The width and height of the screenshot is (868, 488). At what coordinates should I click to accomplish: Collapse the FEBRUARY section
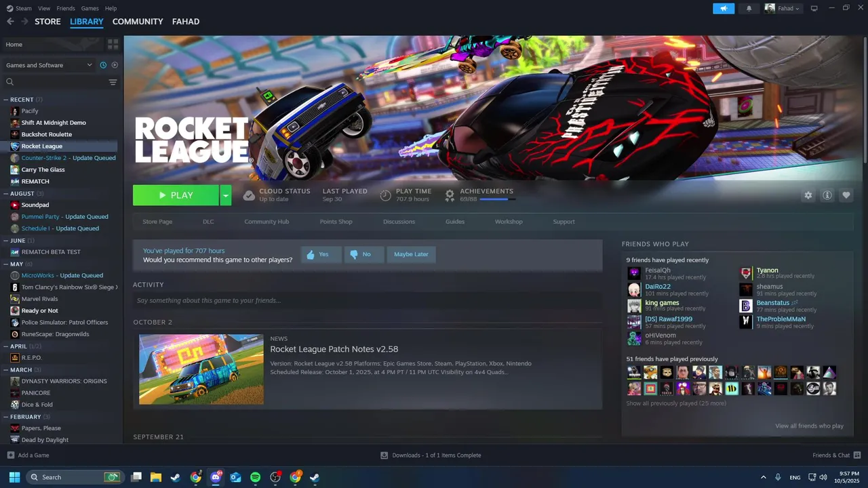(5, 416)
